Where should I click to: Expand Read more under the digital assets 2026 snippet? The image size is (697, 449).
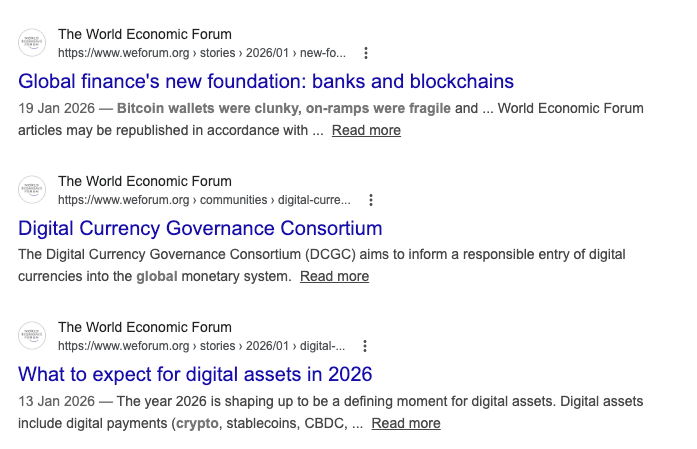(406, 423)
